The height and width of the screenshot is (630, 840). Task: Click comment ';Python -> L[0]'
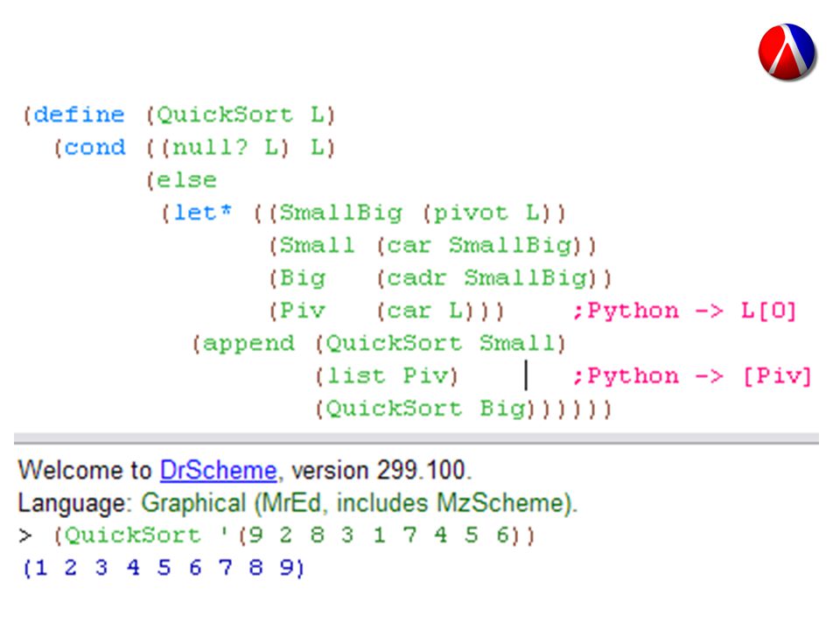click(684, 311)
